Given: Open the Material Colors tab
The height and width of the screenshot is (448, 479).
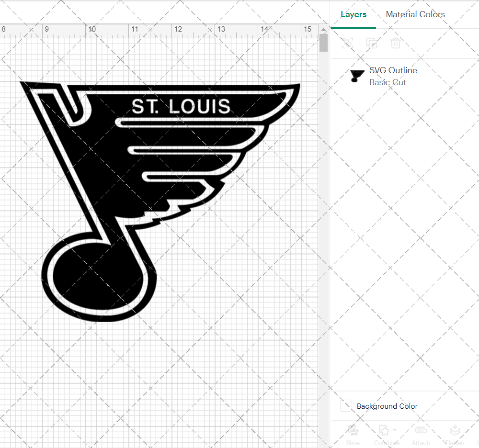Looking at the screenshot, I should tap(415, 14).
